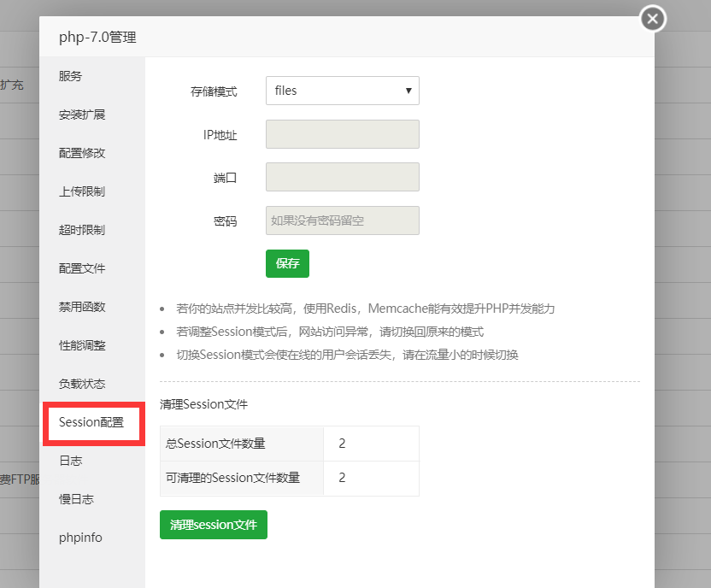
Task: Click the Redis, Memcache tip line
Action: 366,309
